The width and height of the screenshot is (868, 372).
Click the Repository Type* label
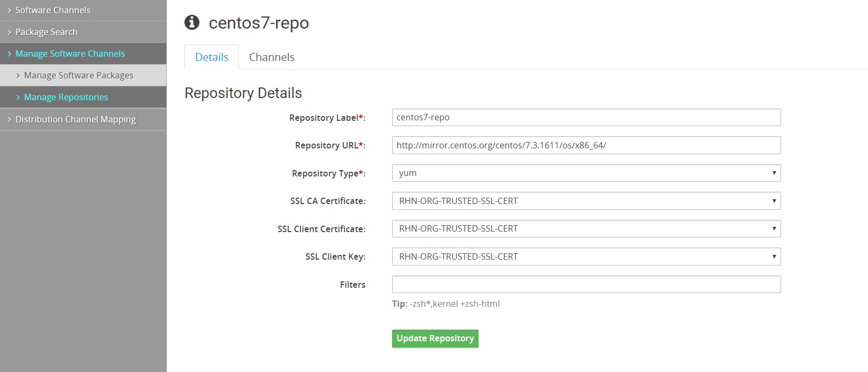(x=329, y=173)
